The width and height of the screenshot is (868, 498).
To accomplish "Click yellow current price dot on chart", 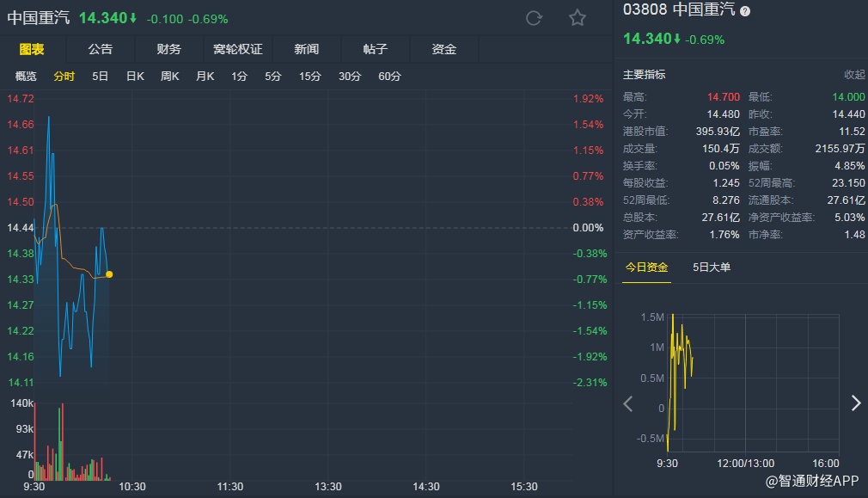I will click(x=109, y=274).
